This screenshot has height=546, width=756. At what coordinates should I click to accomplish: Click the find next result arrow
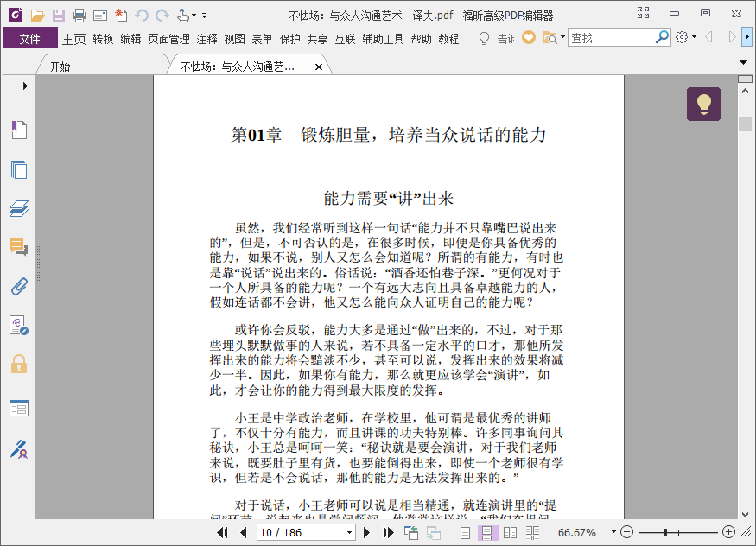coord(732,37)
